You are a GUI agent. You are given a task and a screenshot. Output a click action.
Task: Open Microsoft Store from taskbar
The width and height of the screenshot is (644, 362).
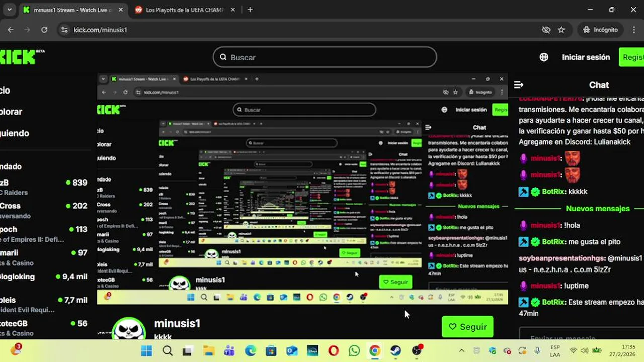click(271, 351)
